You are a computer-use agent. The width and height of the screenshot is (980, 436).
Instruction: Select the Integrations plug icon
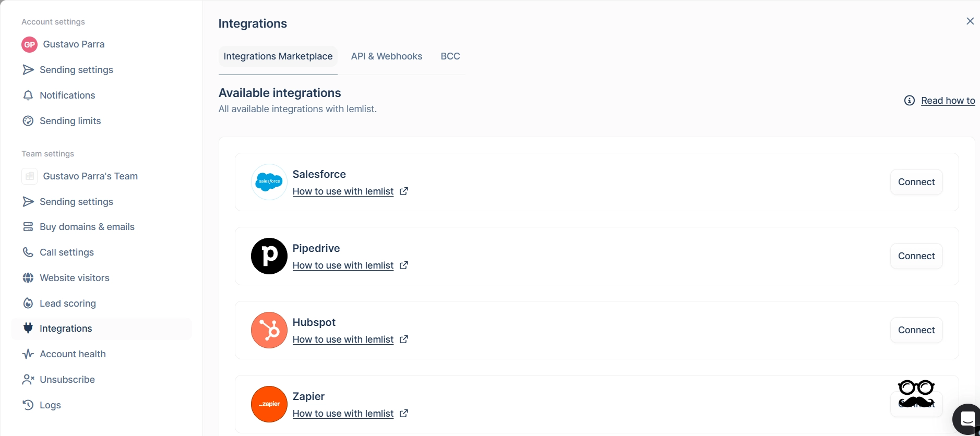pyautogui.click(x=29, y=328)
